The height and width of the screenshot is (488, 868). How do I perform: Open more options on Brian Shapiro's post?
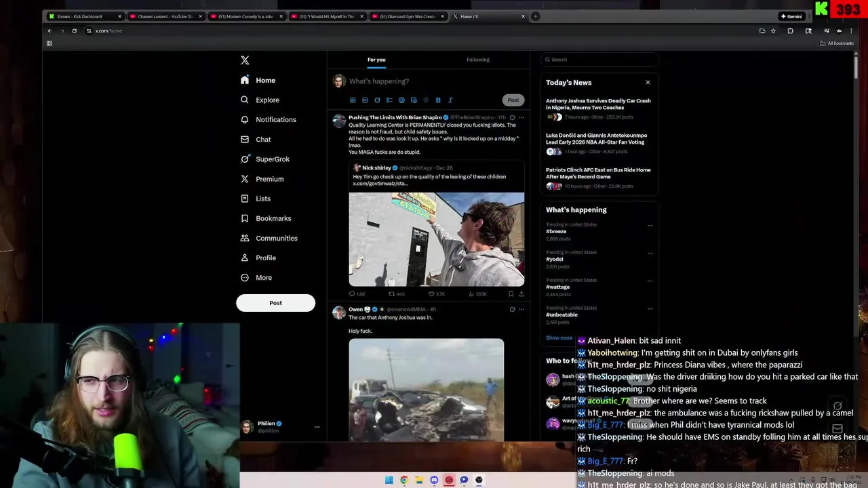pos(521,118)
